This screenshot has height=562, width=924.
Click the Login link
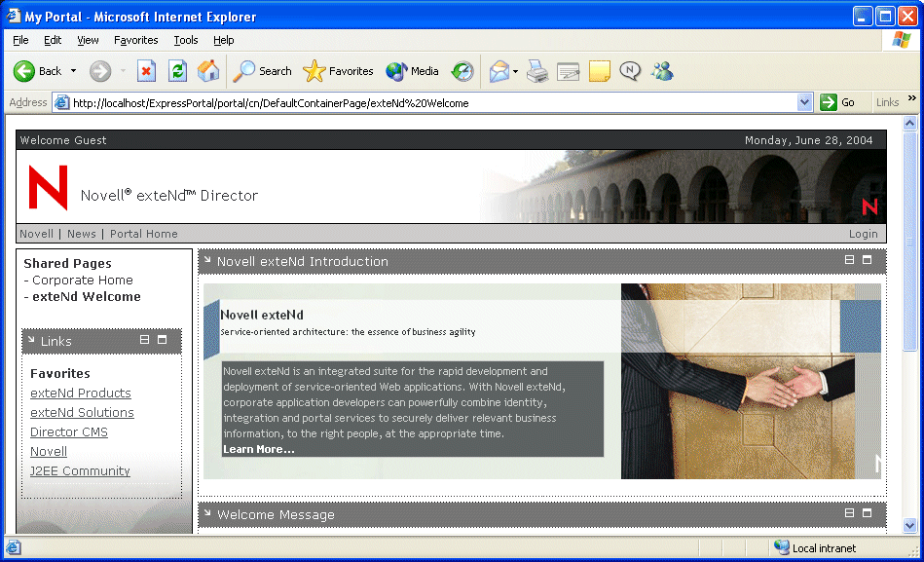coord(864,234)
